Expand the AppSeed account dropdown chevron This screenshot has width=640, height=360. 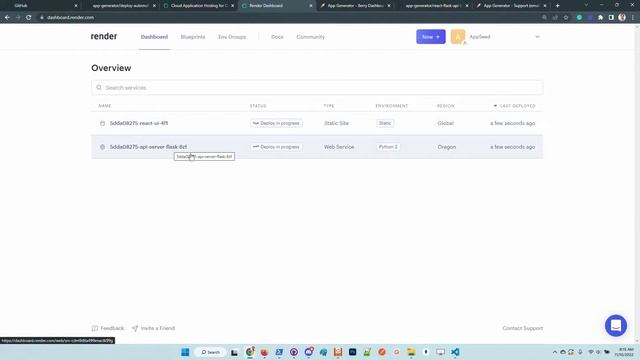click(537, 37)
